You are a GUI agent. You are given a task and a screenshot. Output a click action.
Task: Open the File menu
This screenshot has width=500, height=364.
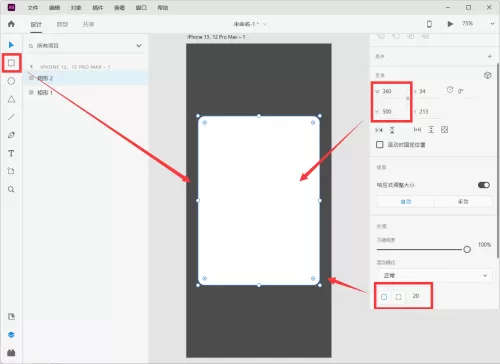point(33,8)
